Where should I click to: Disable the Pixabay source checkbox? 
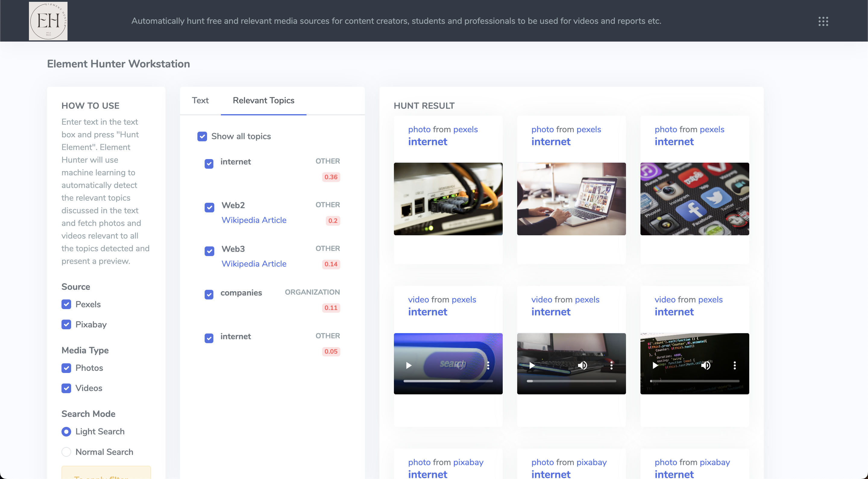click(x=66, y=324)
